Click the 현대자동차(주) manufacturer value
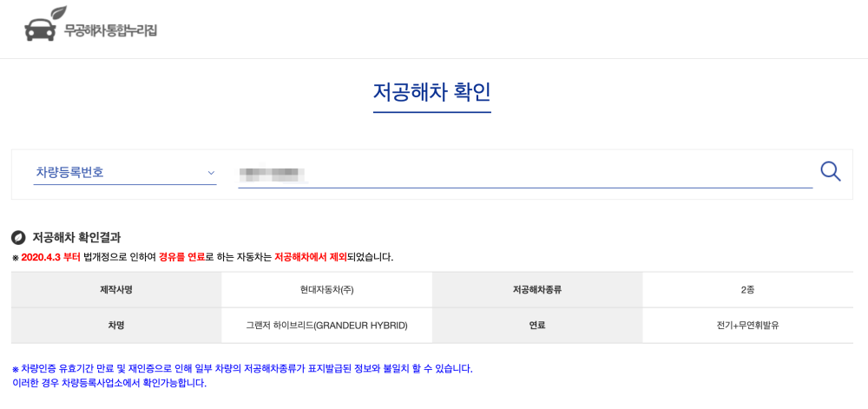The height and width of the screenshot is (409, 868). pos(326,290)
